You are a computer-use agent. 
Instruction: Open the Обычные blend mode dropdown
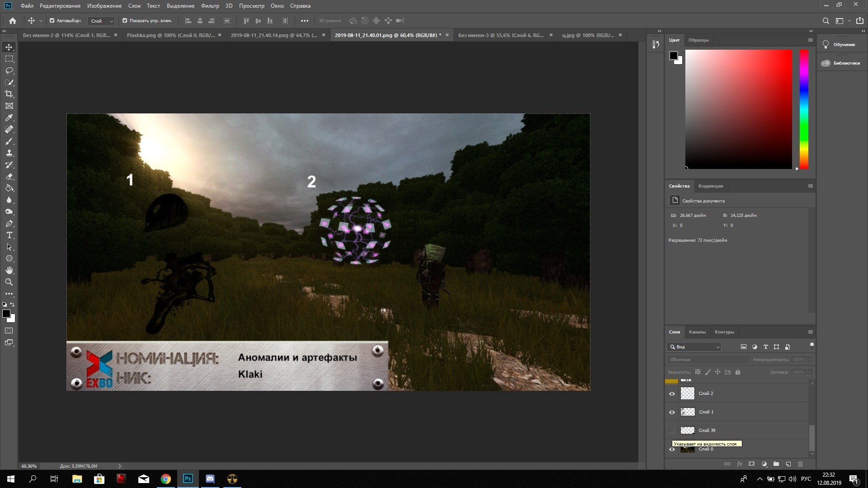[708, 360]
